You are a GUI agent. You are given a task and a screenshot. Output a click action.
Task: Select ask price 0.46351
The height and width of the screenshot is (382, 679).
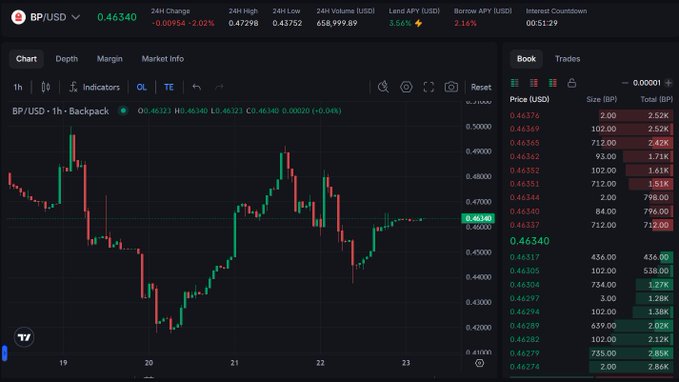tap(524, 184)
